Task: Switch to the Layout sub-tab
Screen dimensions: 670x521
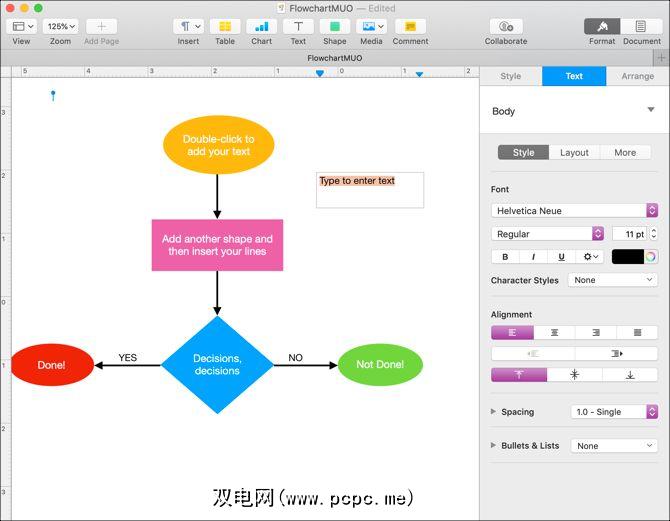Action: click(x=574, y=153)
